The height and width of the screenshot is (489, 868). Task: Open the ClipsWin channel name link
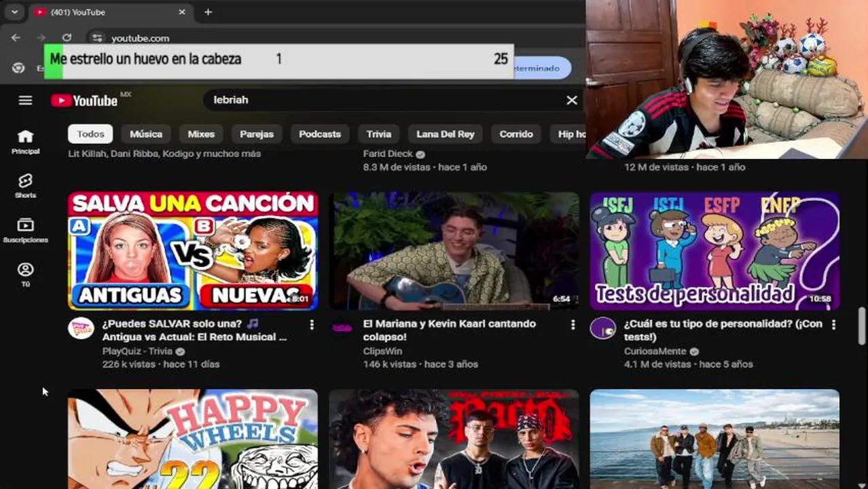pos(382,351)
